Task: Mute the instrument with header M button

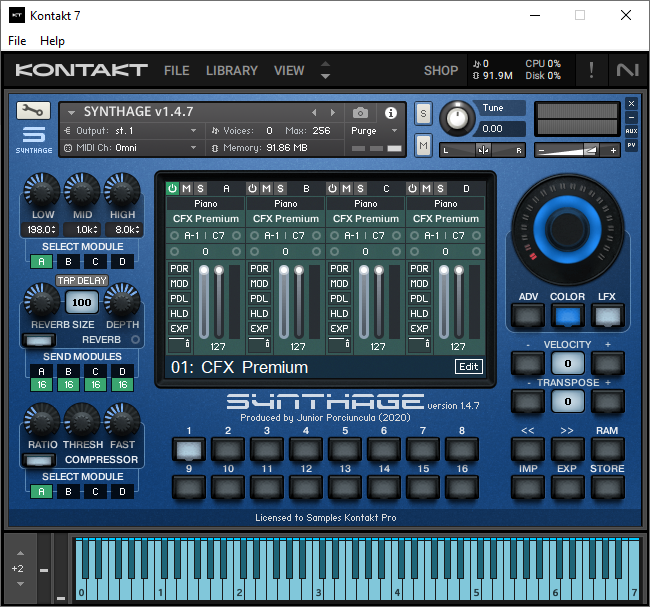Action: pos(423,146)
